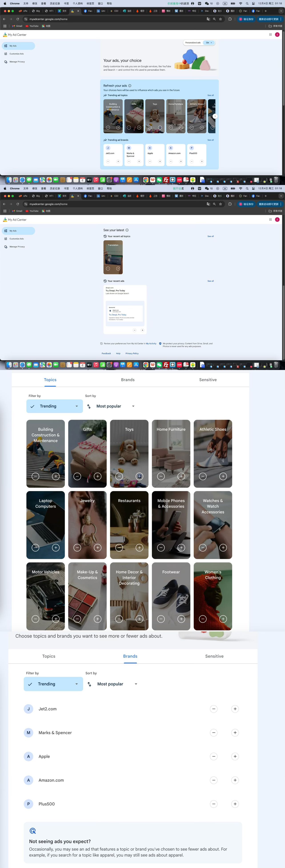This screenshot has width=285, height=868.
Task: Click minus icon on Motor Vehicles card
Action: (x=36, y=619)
